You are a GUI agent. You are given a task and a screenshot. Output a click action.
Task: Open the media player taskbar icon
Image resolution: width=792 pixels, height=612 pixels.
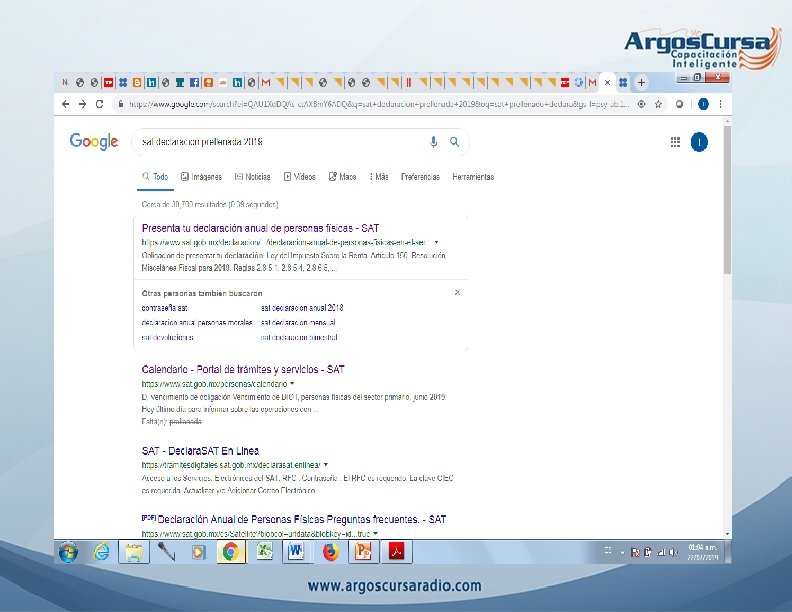(x=199, y=552)
